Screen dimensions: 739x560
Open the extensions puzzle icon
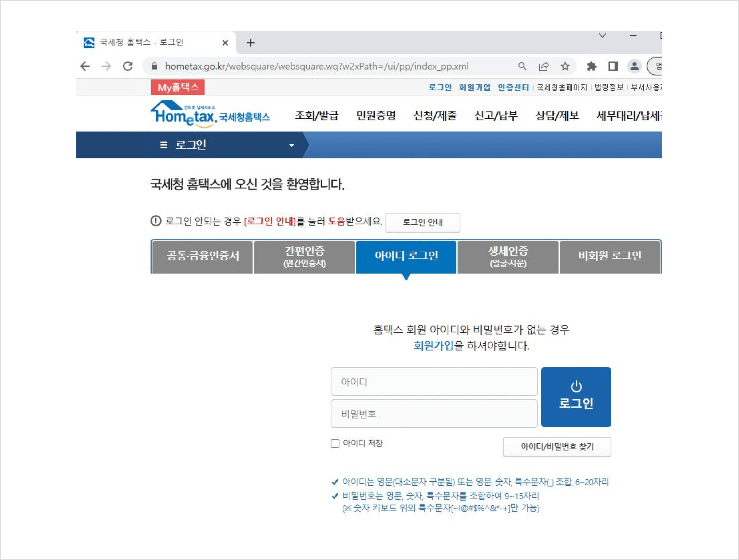[x=591, y=66]
